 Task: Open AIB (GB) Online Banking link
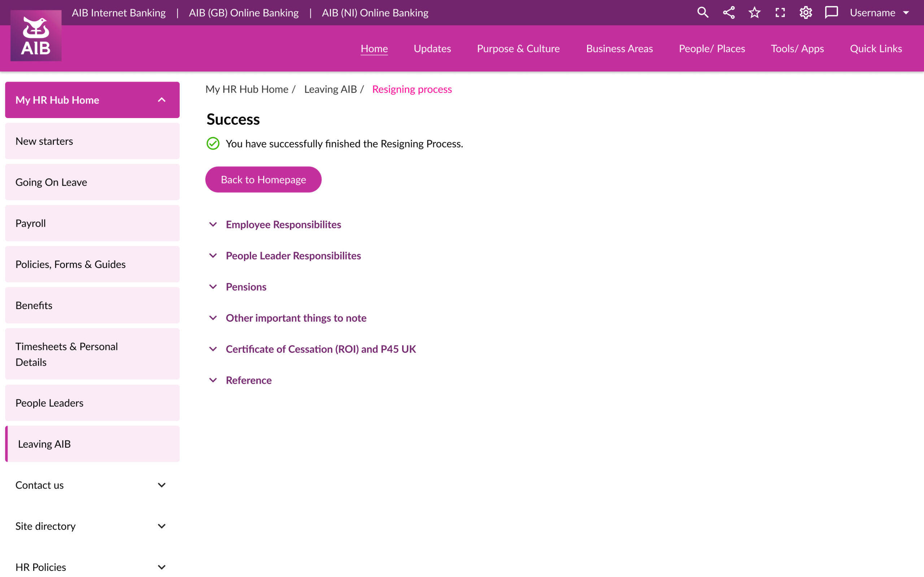coord(244,13)
